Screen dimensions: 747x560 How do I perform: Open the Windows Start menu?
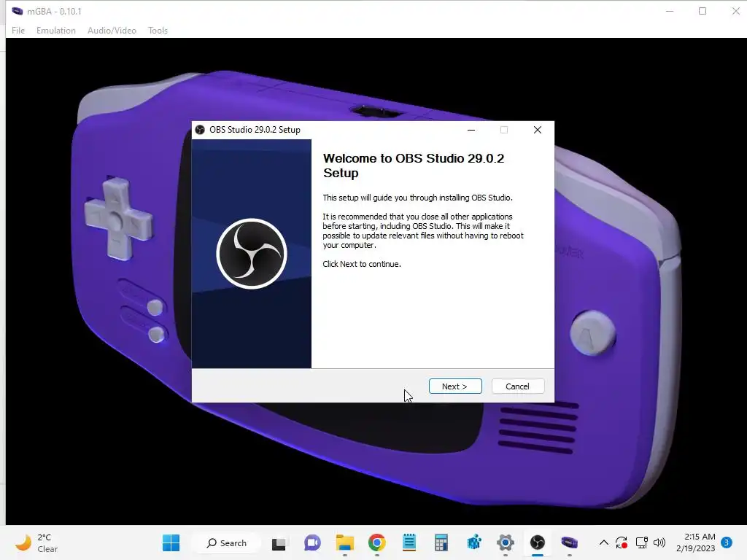[x=171, y=542]
